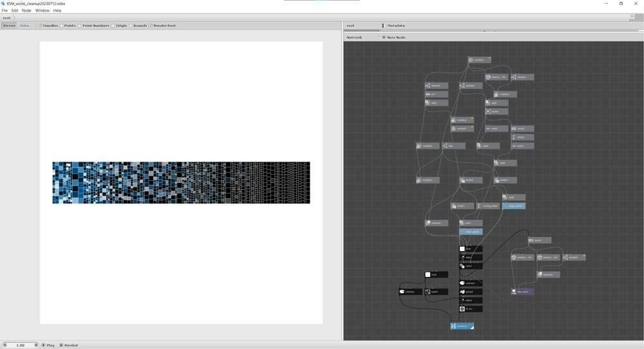Viewport: 644px width, 349px height.
Task: Select the sample2 node
Action: [x=471, y=86]
